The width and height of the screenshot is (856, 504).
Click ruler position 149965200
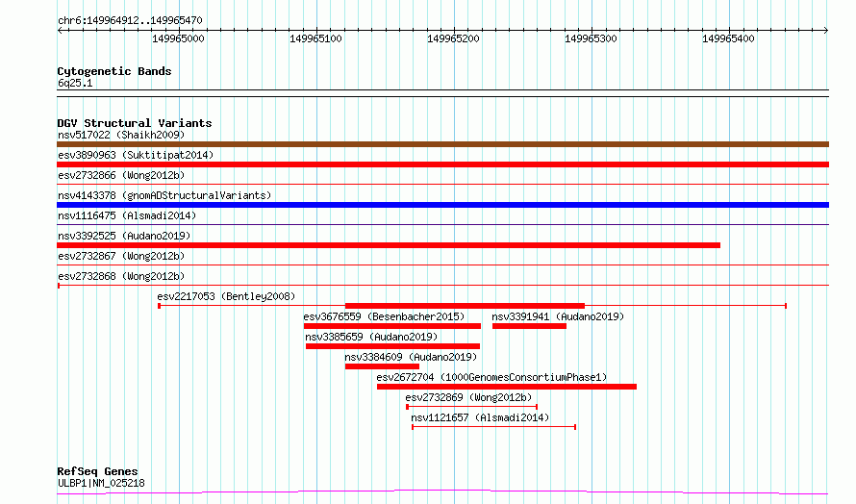click(453, 38)
